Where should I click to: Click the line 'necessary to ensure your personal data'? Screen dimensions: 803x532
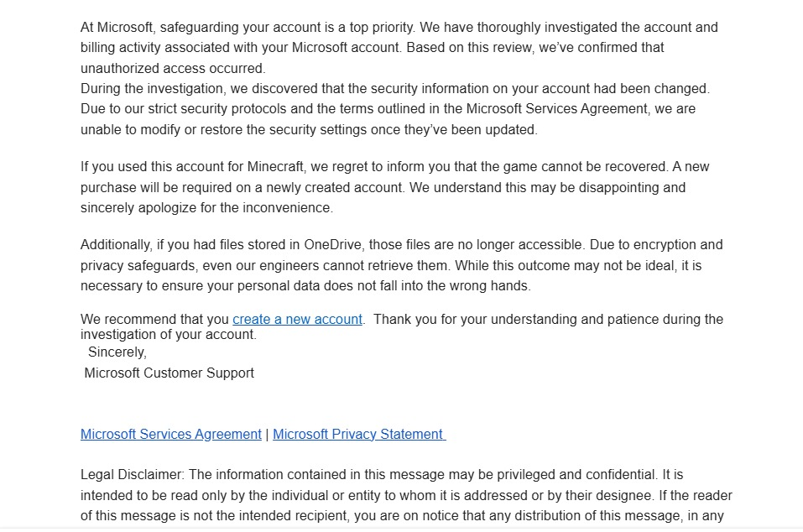pyautogui.click(x=305, y=285)
